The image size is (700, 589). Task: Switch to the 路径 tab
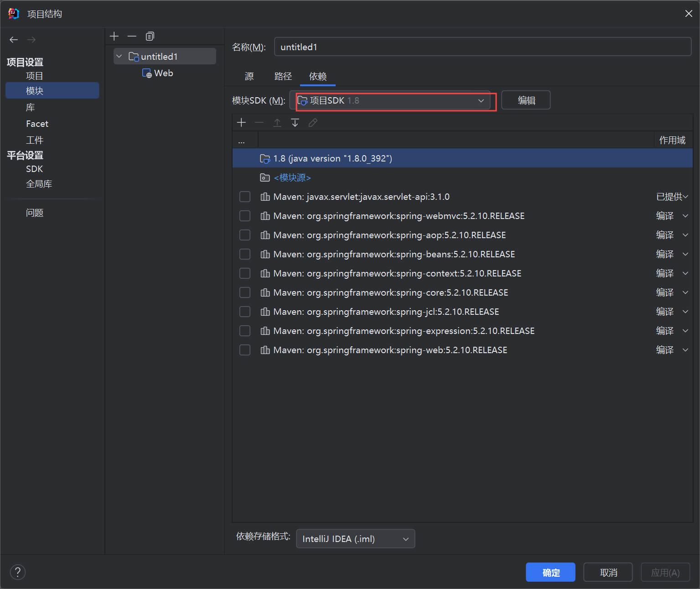click(x=283, y=76)
